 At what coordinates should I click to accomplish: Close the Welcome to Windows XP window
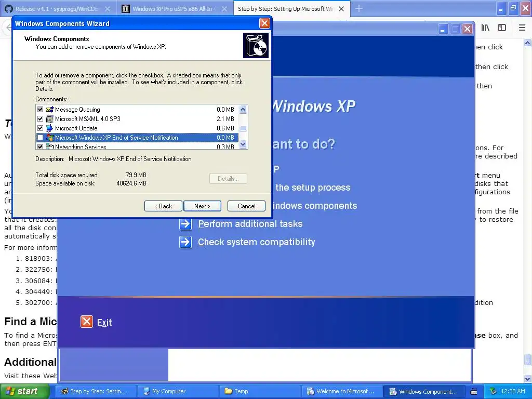tap(467, 29)
